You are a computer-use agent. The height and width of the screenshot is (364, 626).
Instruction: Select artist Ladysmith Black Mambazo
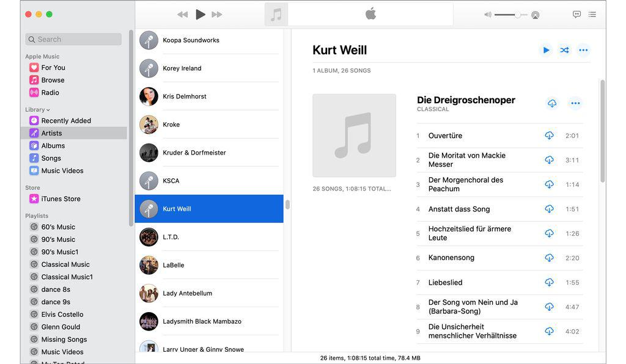tap(209, 322)
